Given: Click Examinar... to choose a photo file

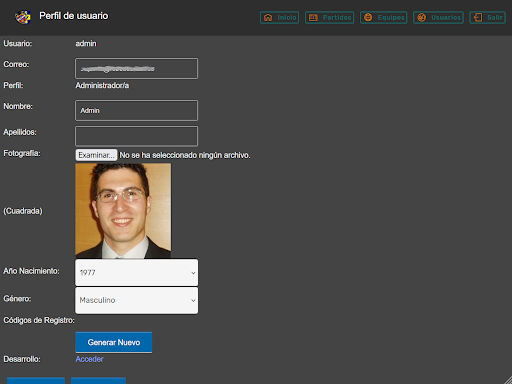Looking at the screenshot, I should point(96,155).
